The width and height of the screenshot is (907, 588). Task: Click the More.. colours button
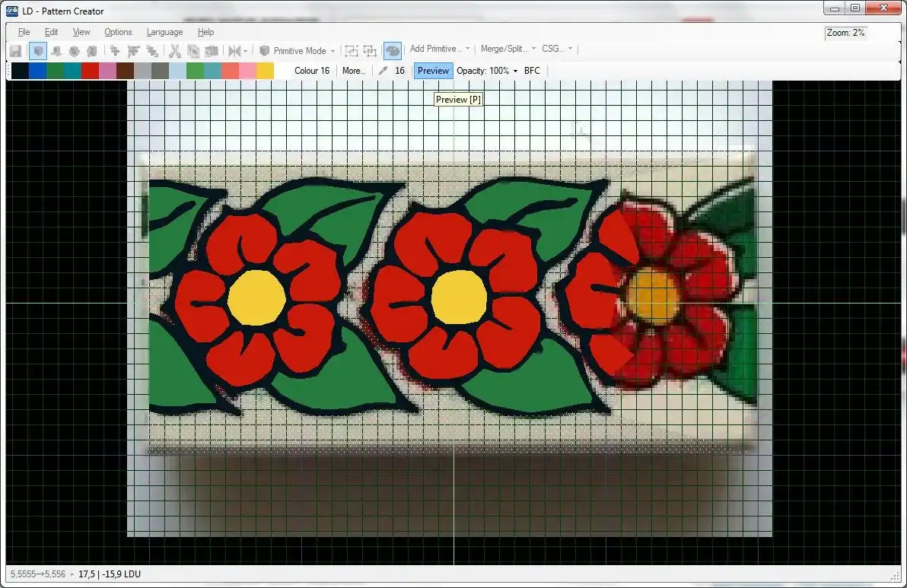353,71
